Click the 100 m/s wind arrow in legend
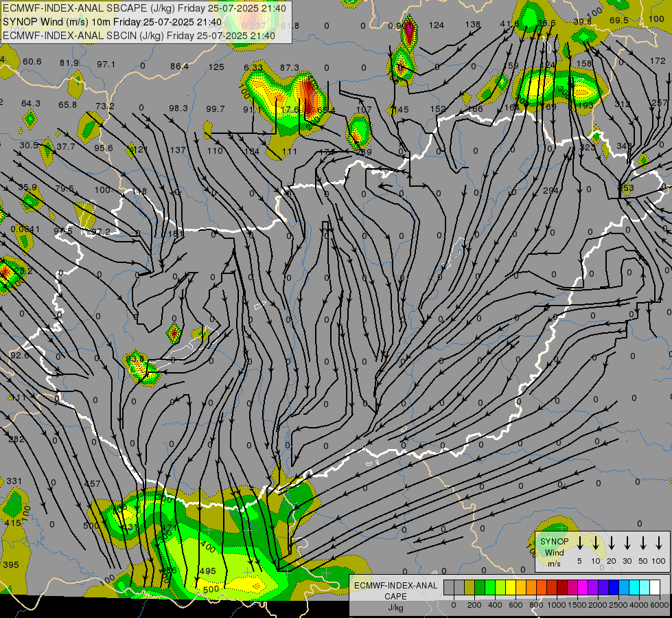The image size is (672, 618). coord(659,543)
